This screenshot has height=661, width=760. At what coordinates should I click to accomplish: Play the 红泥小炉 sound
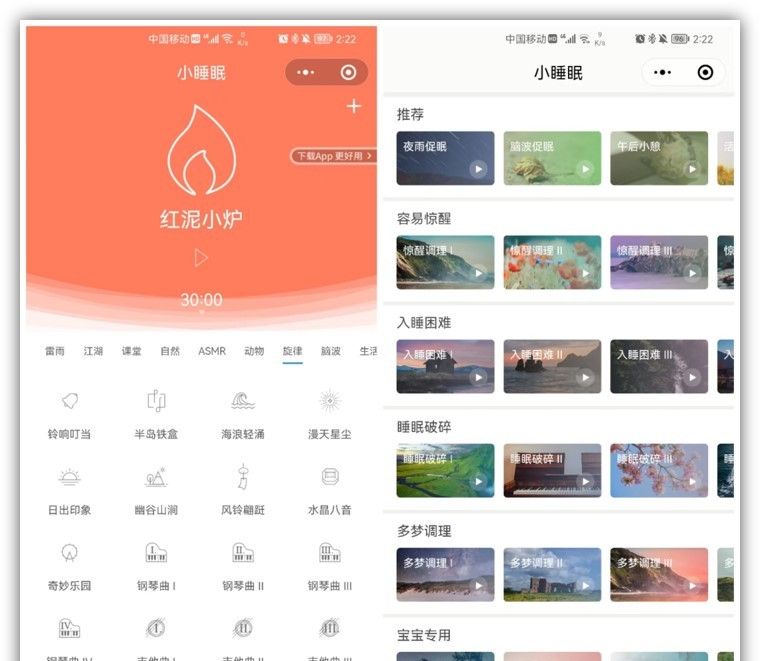(x=201, y=258)
